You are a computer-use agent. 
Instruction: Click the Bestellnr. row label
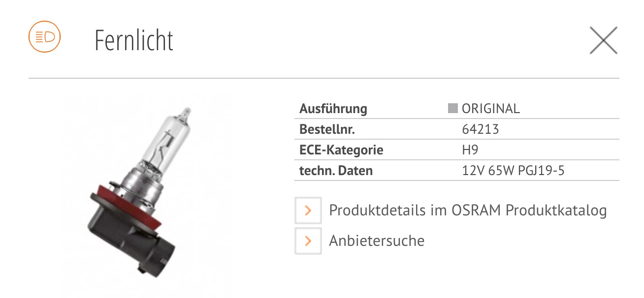tap(327, 129)
